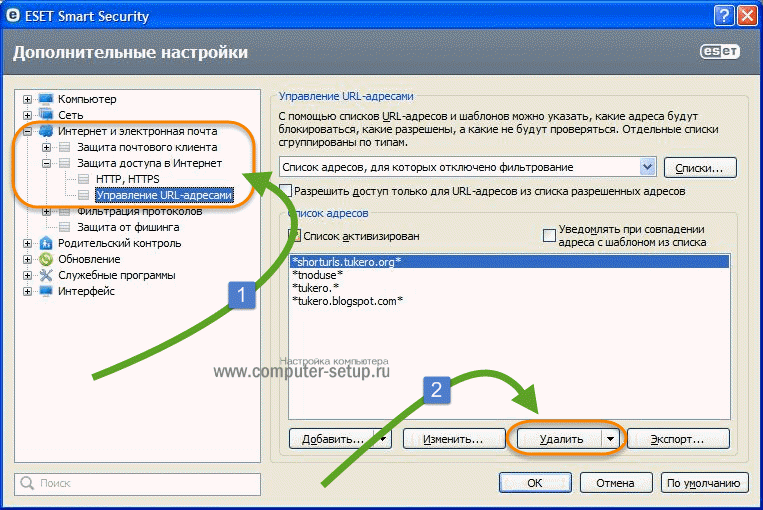The height and width of the screenshot is (510, 763).
Task: Collapse Интернет и электронная почта node
Action: point(27,131)
